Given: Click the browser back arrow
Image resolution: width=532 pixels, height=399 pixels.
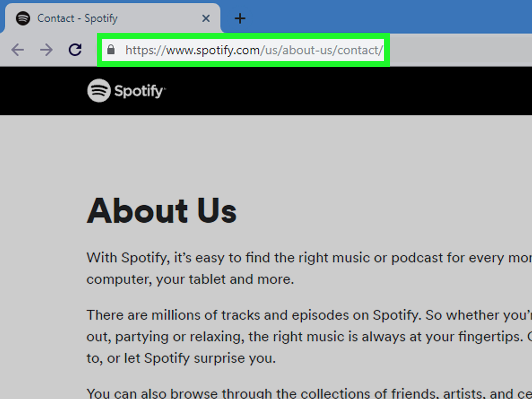Looking at the screenshot, I should tap(18, 50).
